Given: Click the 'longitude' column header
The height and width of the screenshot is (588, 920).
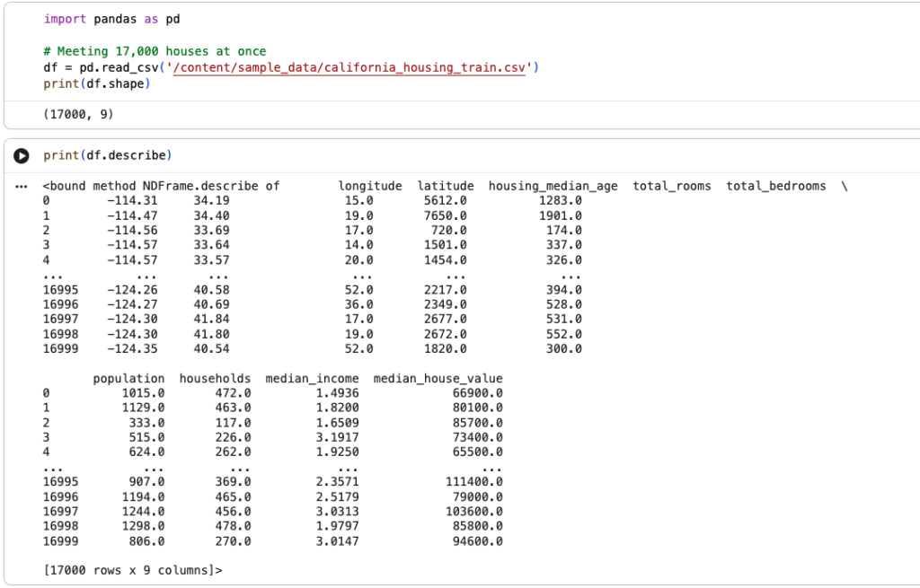Looking at the screenshot, I should point(369,187).
